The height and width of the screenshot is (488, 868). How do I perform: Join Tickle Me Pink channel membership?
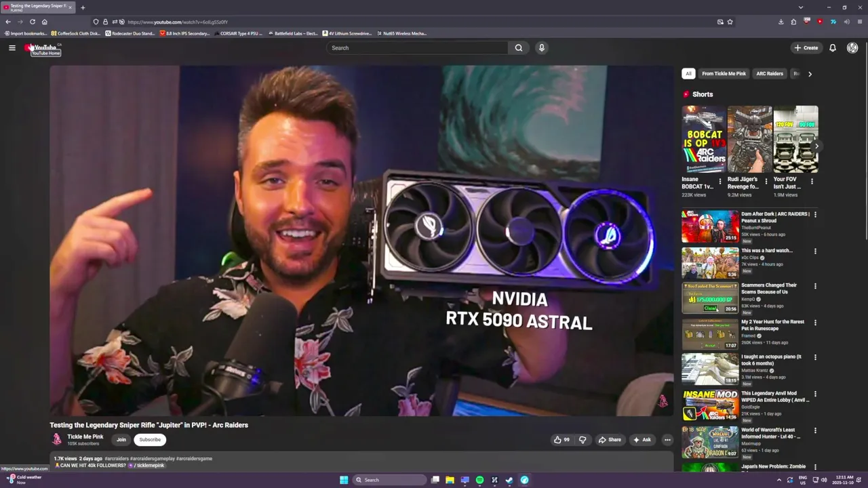(121, 439)
